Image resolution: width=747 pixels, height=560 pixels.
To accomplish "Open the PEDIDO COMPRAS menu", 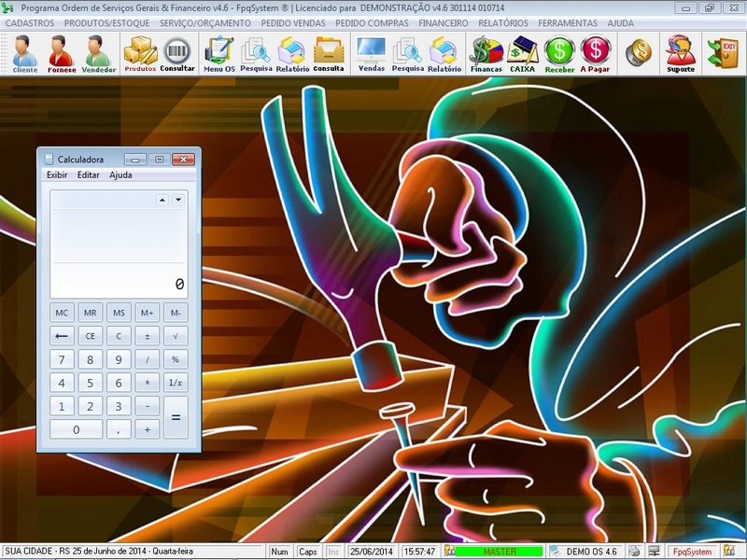I will [x=372, y=22].
